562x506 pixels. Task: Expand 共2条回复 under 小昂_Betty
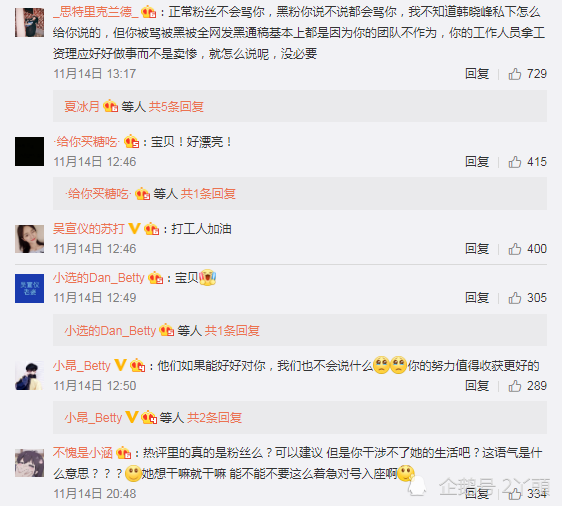(214, 418)
